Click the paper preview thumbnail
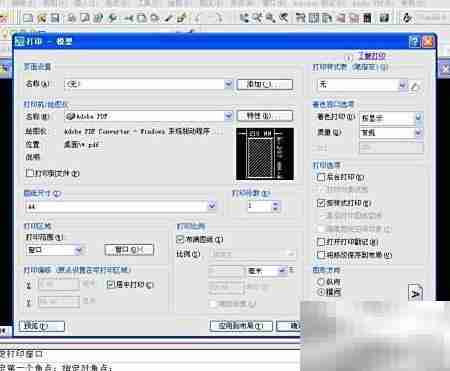The width and height of the screenshot is (450, 371). tap(265, 154)
